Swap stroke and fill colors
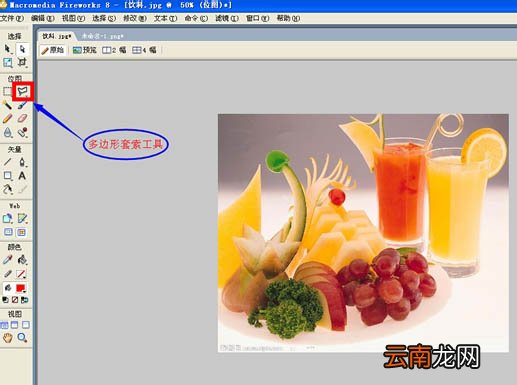 [x=25, y=300]
